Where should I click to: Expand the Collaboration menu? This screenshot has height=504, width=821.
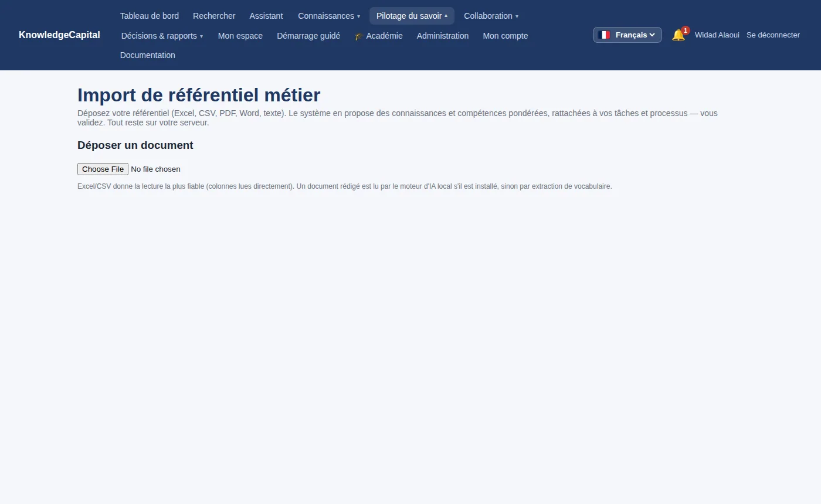click(491, 16)
